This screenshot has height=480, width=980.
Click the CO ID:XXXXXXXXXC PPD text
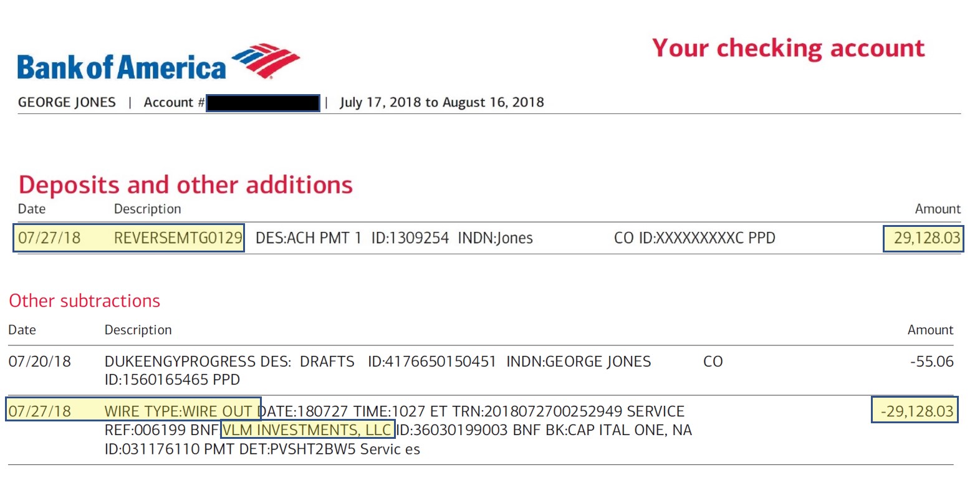point(694,238)
